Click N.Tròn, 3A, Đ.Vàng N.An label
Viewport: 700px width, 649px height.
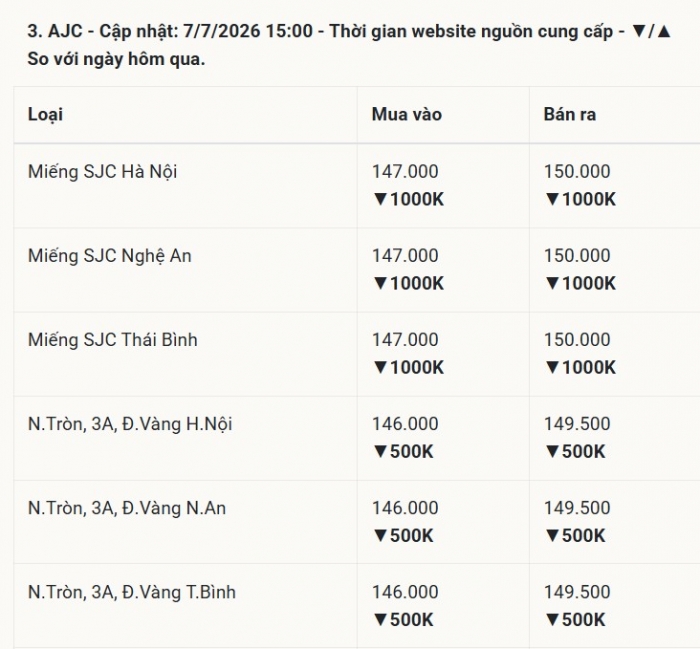coord(127,508)
